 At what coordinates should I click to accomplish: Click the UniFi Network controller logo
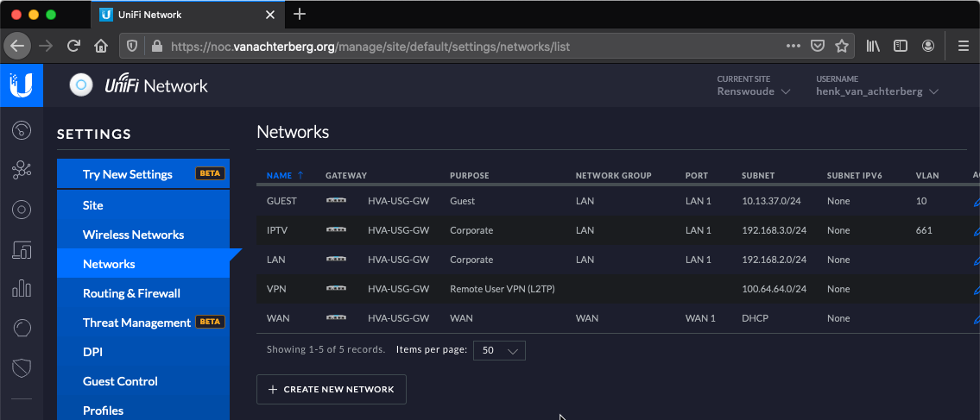139,85
